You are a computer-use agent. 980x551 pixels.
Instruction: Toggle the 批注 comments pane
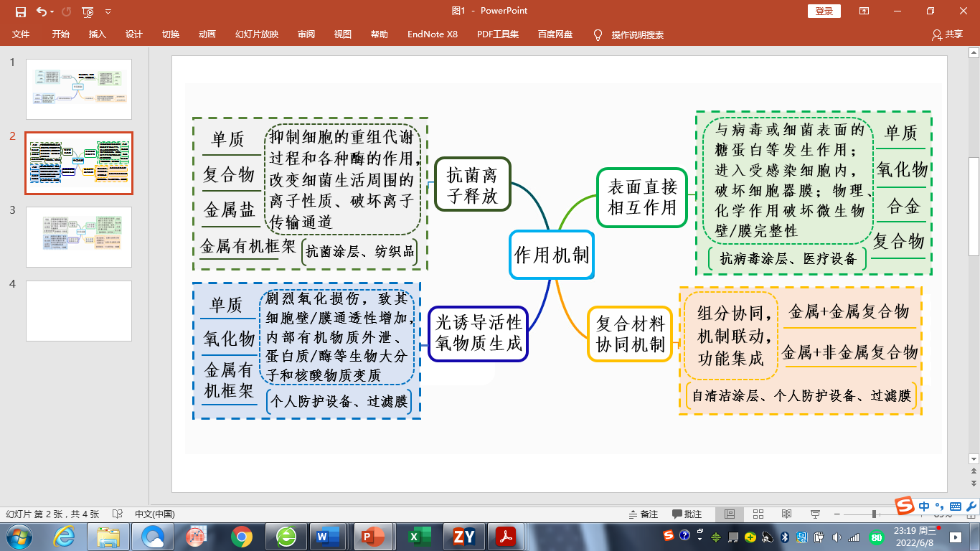[x=687, y=514]
